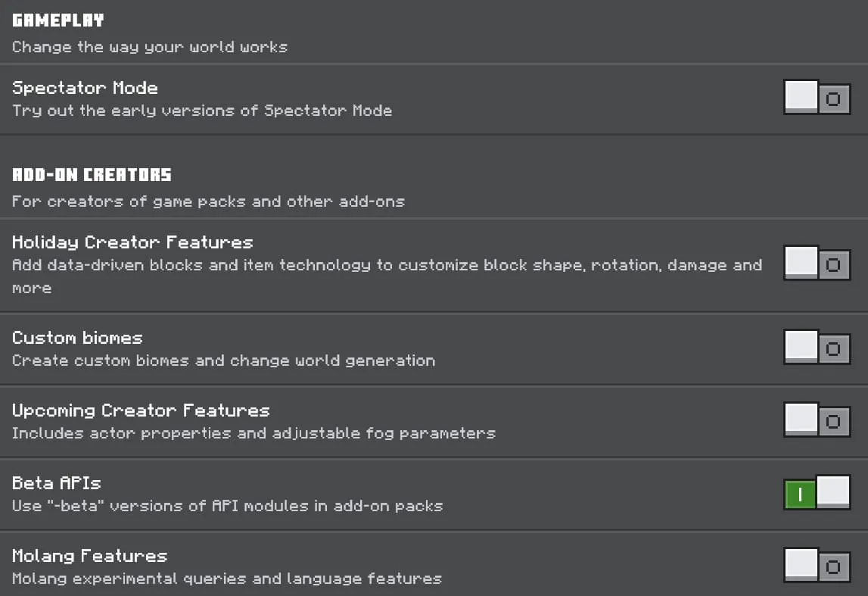Click the Molang experimental queries description
The height and width of the screenshot is (596, 868).
(x=227, y=579)
